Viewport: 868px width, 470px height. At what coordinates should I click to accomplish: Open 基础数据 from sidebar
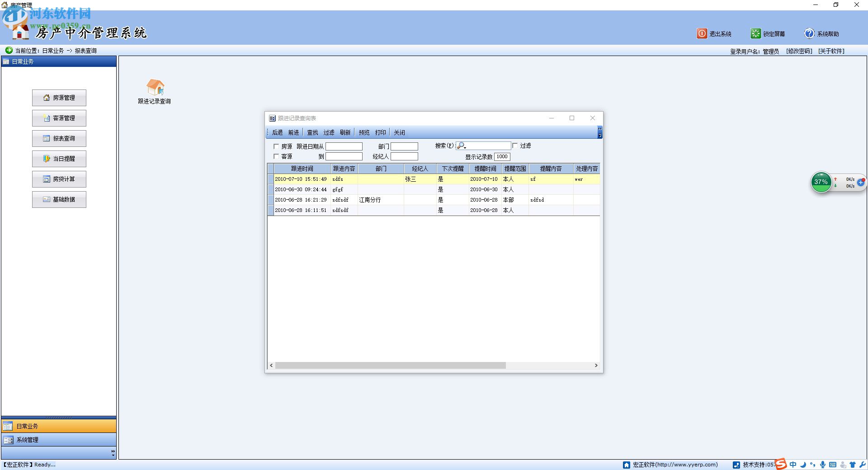59,199
